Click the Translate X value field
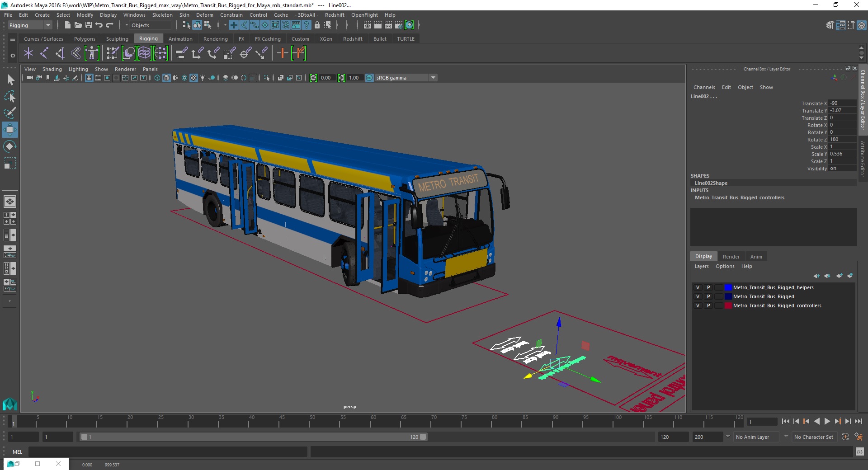The image size is (868, 470). 842,103
